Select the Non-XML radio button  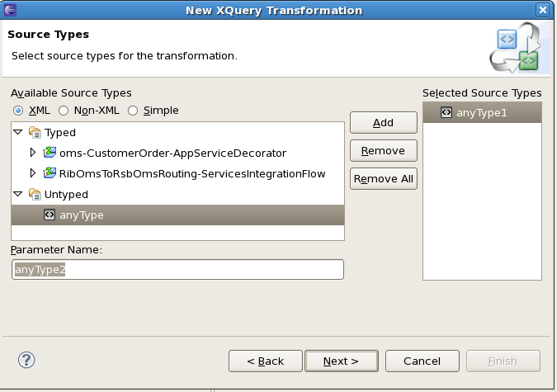[x=64, y=111]
